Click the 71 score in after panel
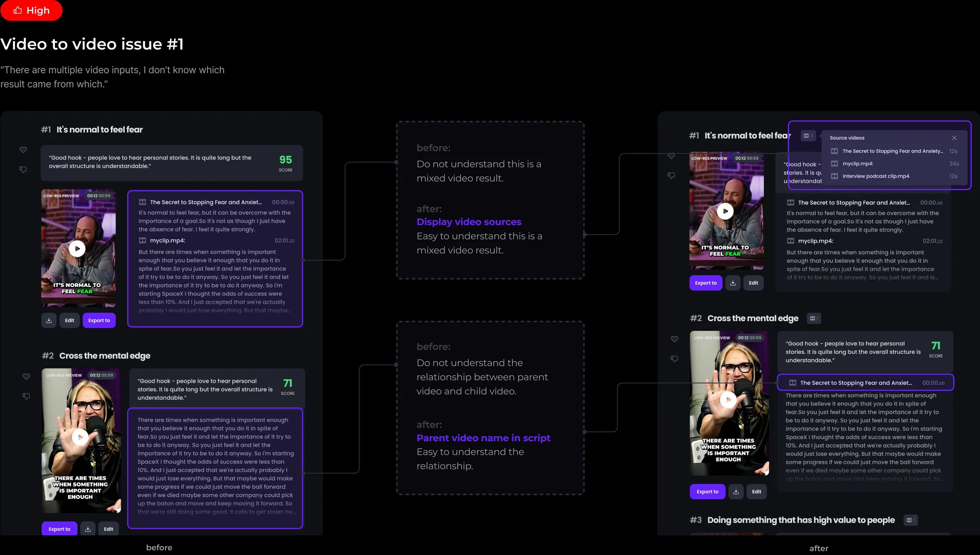The width and height of the screenshot is (980, 555). (936, 345)
